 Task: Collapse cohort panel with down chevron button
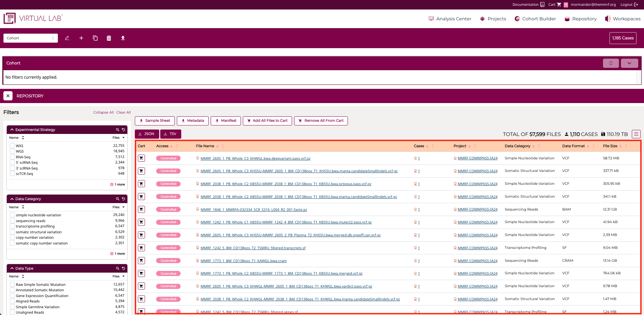pyautogui.click(x=629, y=63)
